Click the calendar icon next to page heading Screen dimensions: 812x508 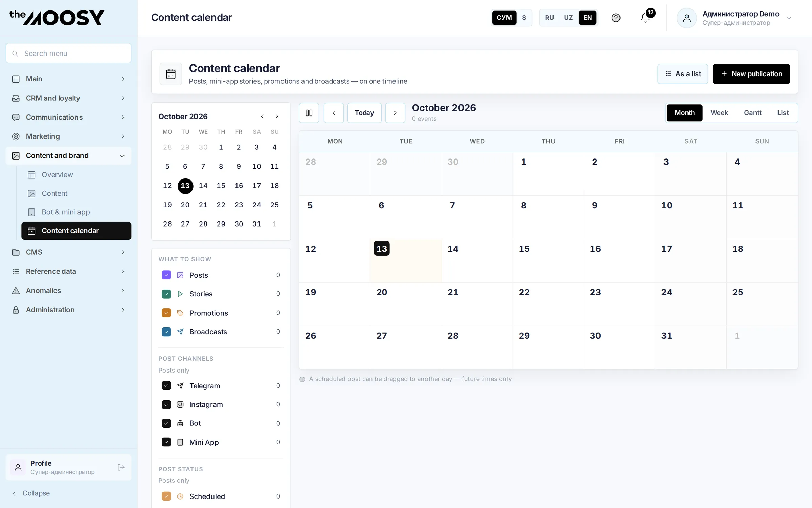[x=171, y=74]
